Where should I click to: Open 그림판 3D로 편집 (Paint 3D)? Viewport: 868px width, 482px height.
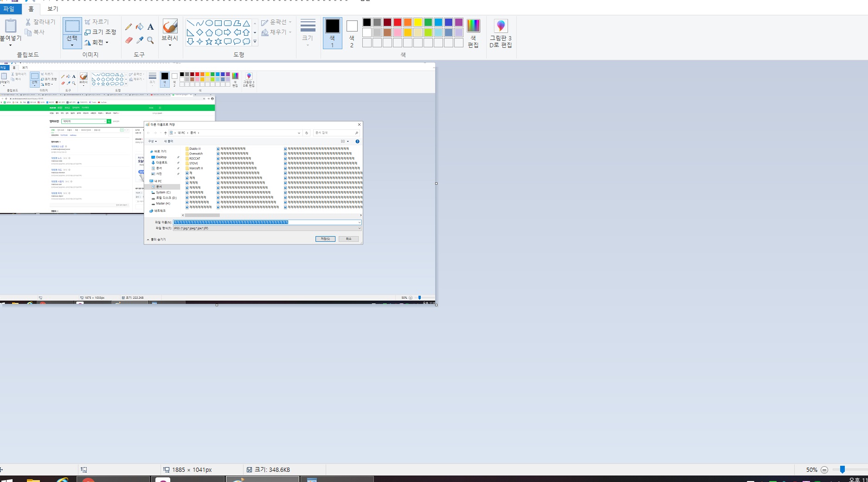point(501,33)
